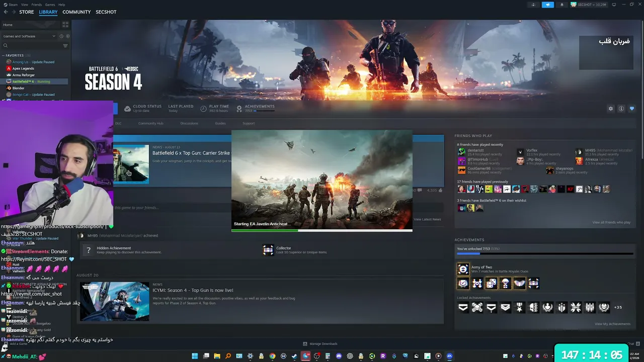Open the Hidden Achievement question mark icon
The image size is (644, 362).
(88, 250)
